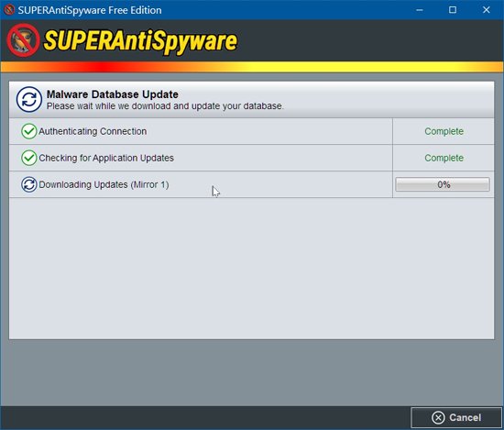Click the Malware Database Update refresh icon
This screenshot has width=504, height=430.
[x=29, y=99]
